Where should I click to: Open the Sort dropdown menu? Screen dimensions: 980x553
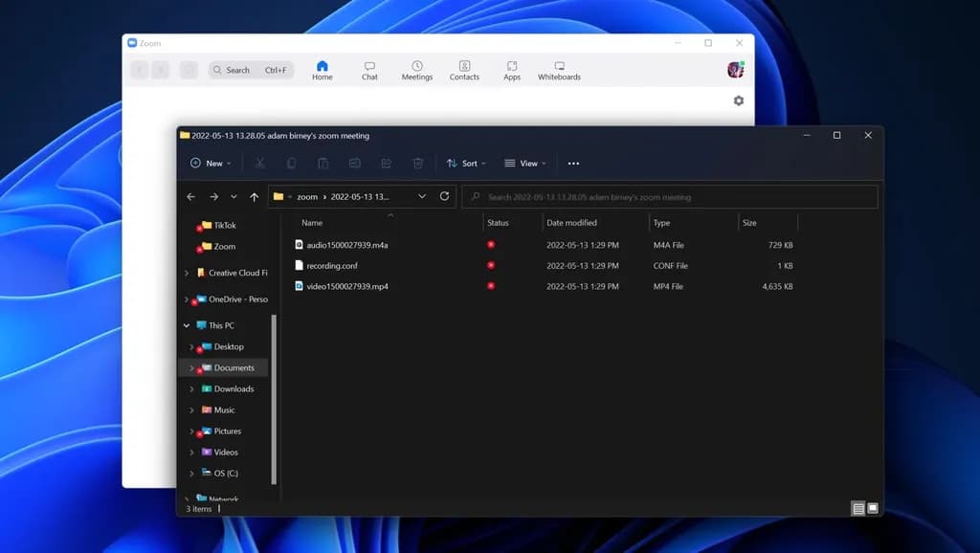[466, 164]
